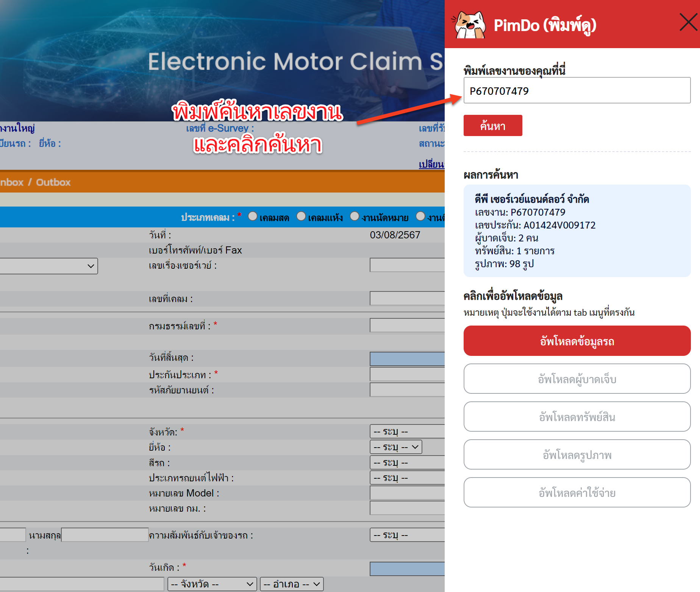Click the นามสกุล surname input field
The image size is (700, 592).
105,535
